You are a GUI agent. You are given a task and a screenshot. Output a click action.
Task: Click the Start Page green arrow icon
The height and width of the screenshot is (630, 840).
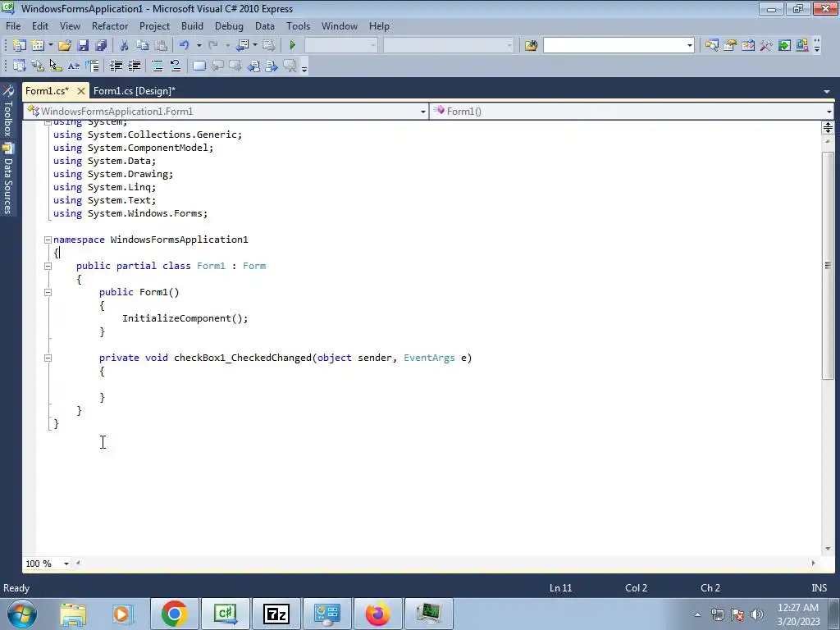784,46
